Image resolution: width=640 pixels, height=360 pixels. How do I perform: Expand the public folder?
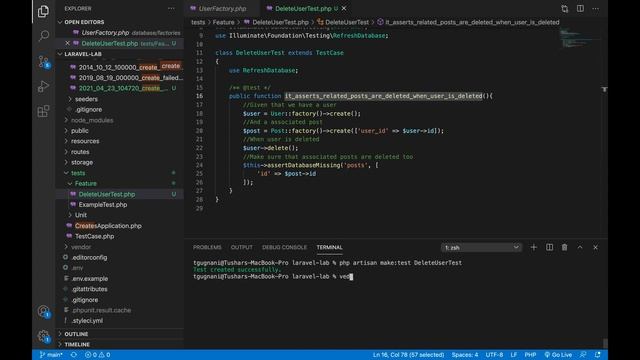80,131
